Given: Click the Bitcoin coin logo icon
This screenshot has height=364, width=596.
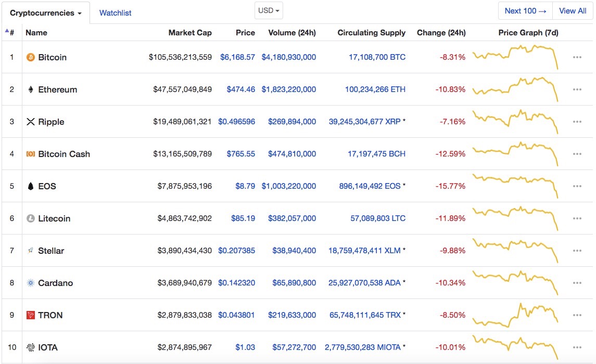Looking at the screenshot, I should (30, 57).
